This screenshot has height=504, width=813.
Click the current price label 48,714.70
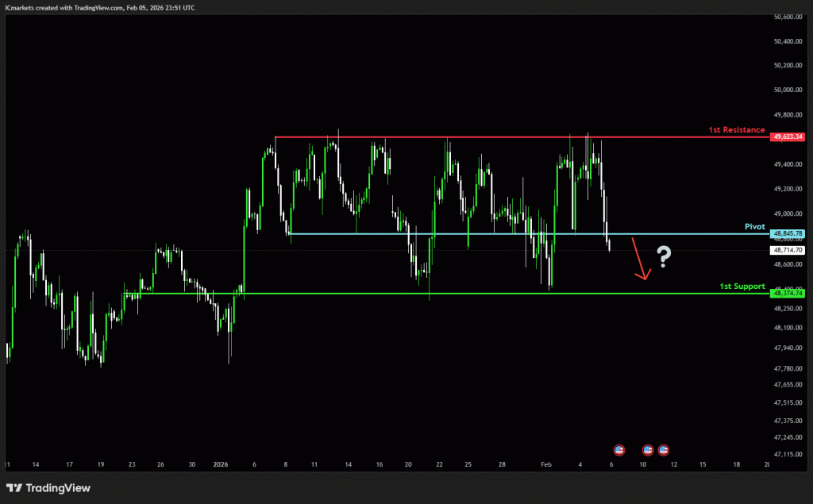pyautogui.click(x=788, y=249)
